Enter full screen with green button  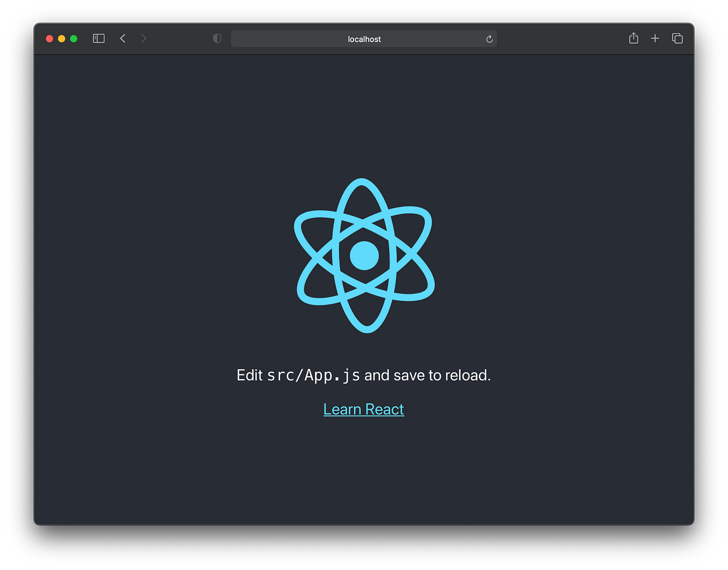74,38
